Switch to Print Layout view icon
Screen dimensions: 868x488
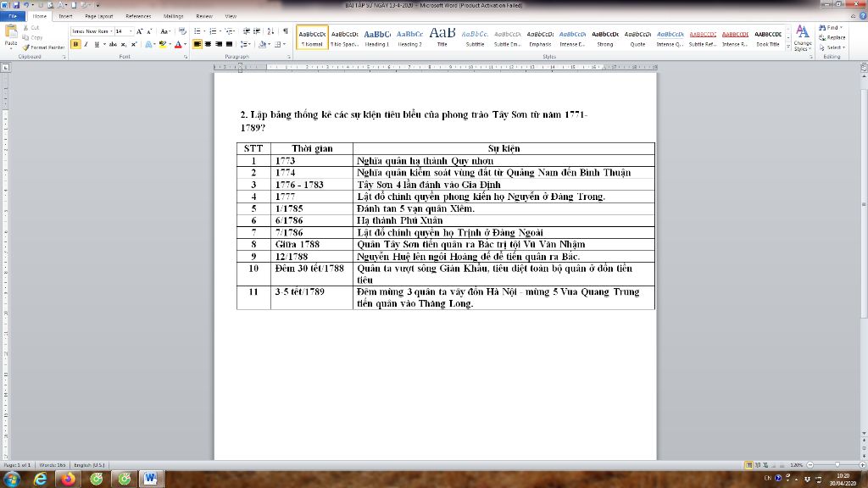tap(749, 465)
